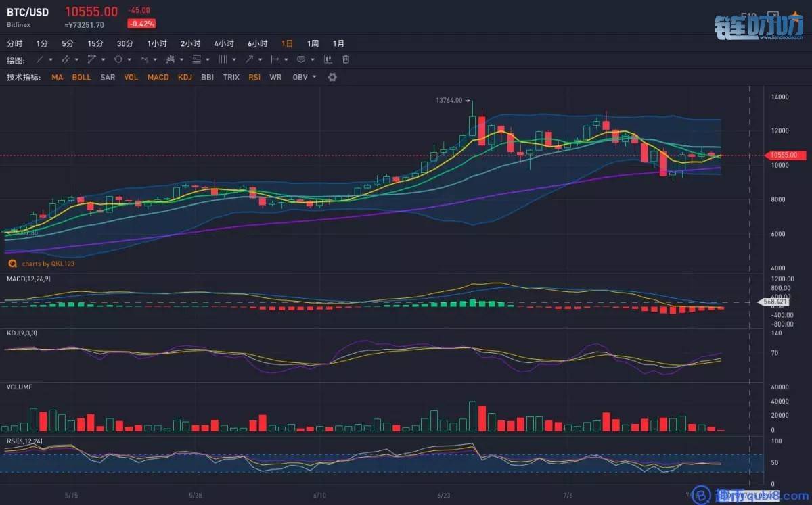Switch to the 5分 timeframe
This screenshot has width=812, height=505.
[x=68, y=43]
